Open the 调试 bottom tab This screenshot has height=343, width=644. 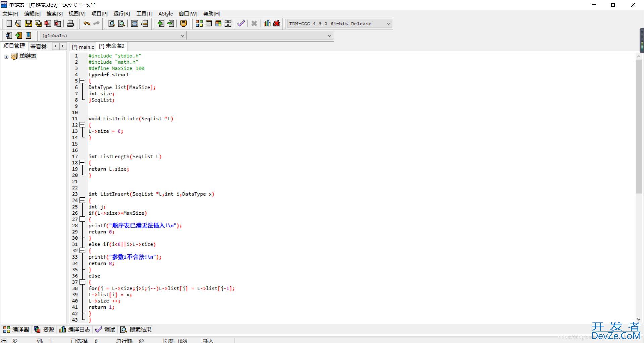105,330
